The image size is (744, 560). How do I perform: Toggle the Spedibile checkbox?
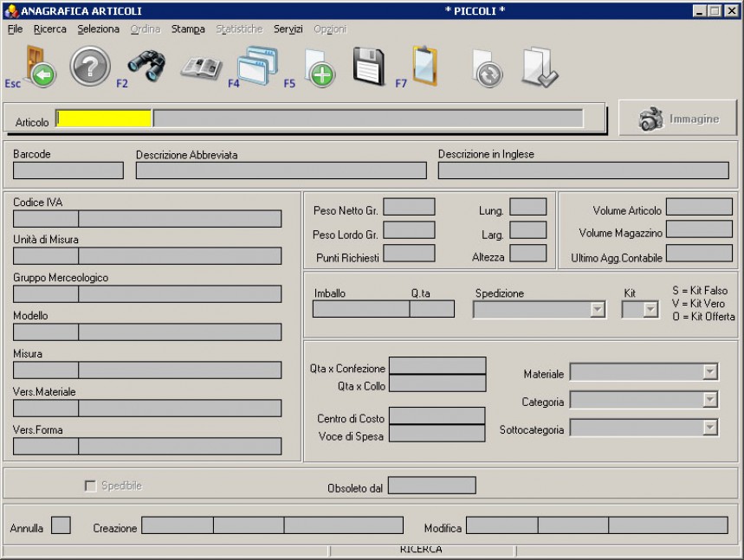coord(90,486)
